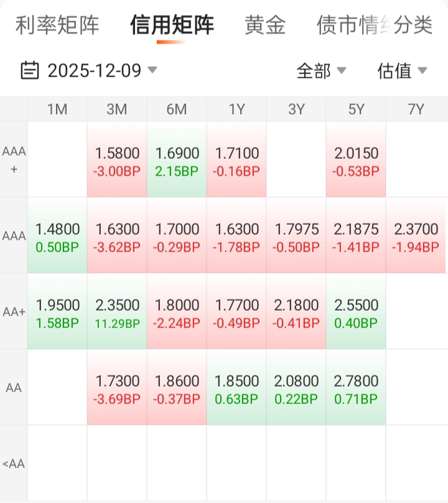The height and width of the screenshot is (503, 448).
Task: Select the AAA 1M cell showing 1.4800
Action: coord(57,236)
